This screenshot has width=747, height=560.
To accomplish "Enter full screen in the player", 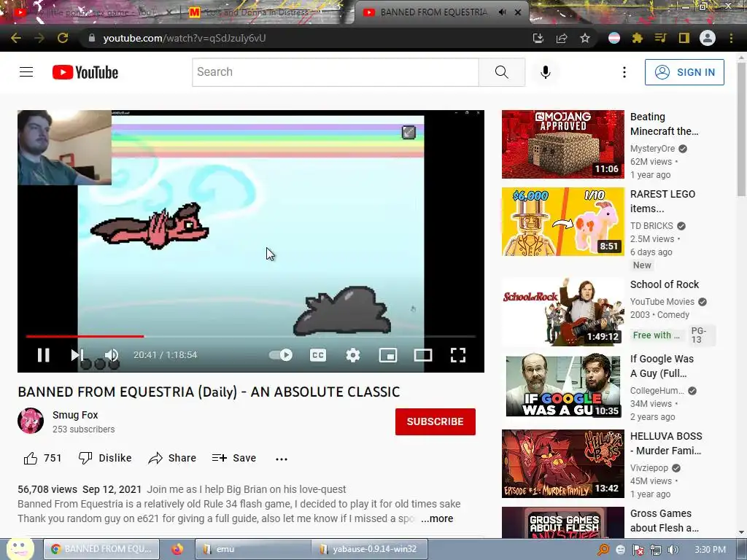I will [458, 355].
